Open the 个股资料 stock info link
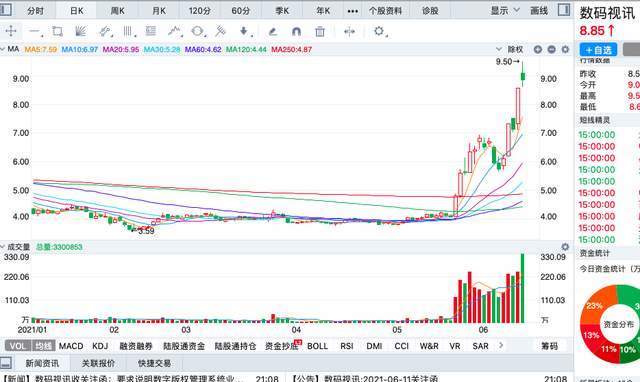The width and height of the screenshot is (640, 382). (x=385, y=11)
